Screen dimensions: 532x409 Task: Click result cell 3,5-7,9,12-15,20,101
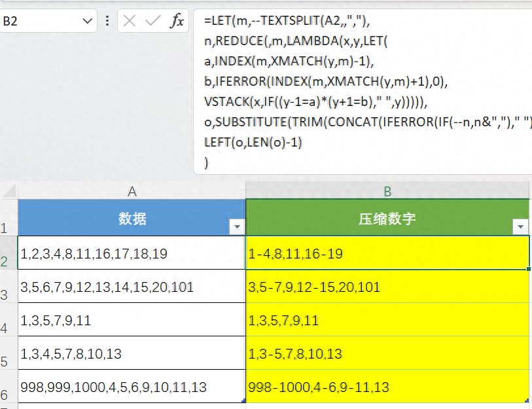pyautogui.click(x=387, y=286)
